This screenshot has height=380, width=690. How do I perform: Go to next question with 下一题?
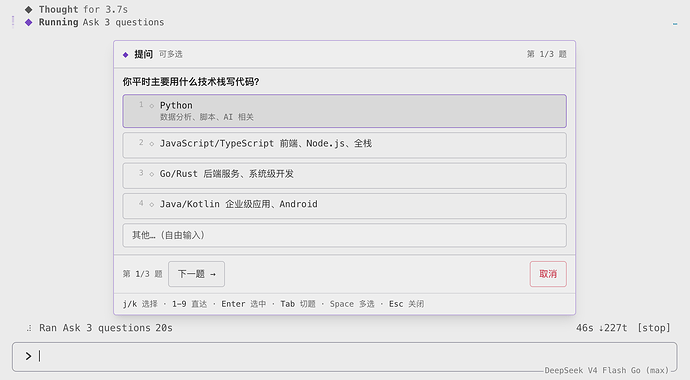coord(196,274)
